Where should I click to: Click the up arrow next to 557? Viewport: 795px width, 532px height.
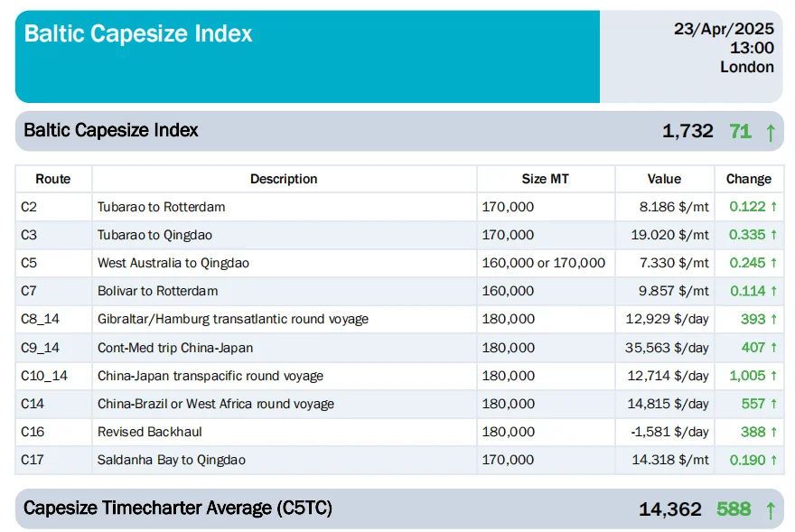pos(773,404)
